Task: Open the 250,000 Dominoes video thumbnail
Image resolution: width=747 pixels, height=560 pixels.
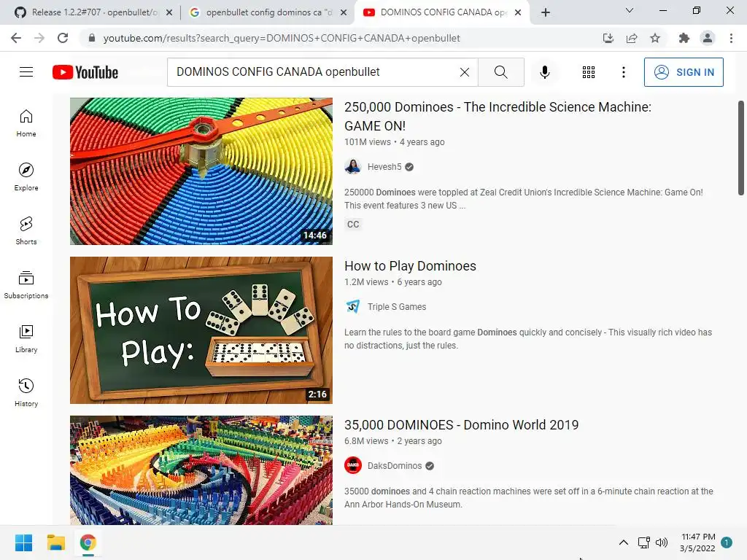Action: tap(201, 171)
